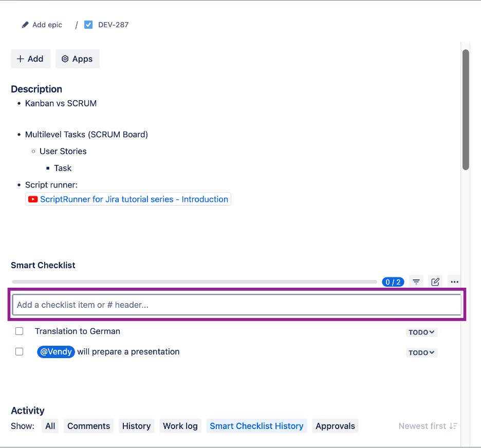Check the Vendy presentation checklist item
The image size is (481, 448).
click(x=19, y=351)
